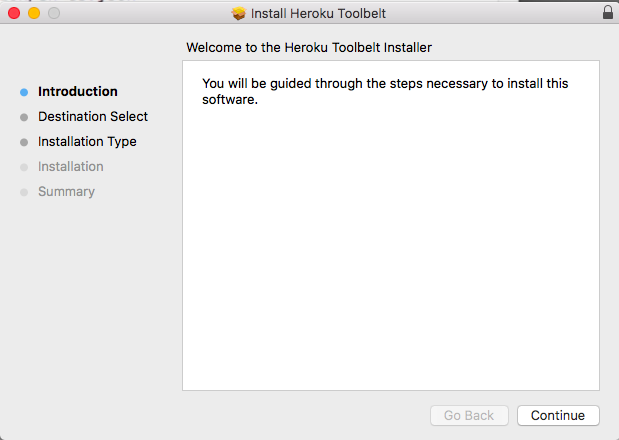Click the package icon in the title bar
This screenshot has width=619, height=440.
238,13
